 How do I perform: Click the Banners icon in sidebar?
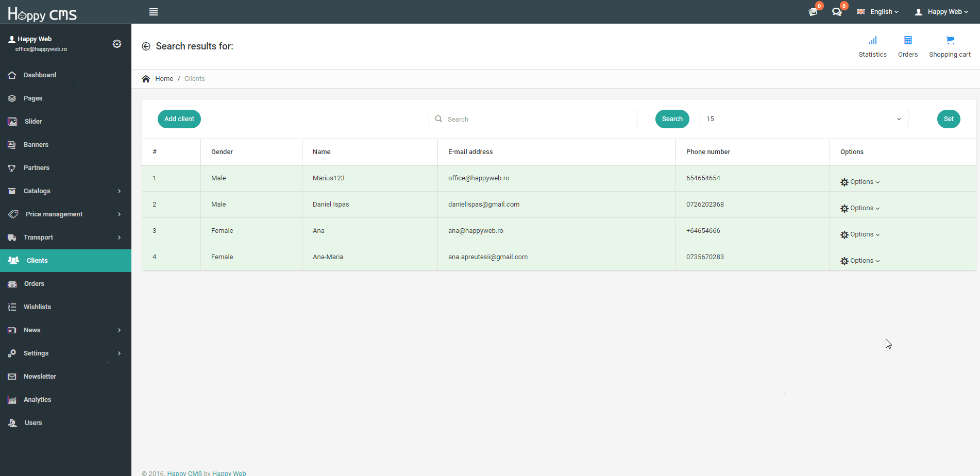point(12,145)
